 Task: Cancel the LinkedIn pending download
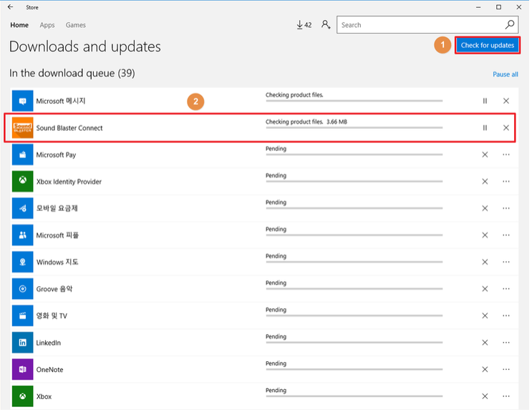pyautogui.click(x=485, y=343)
